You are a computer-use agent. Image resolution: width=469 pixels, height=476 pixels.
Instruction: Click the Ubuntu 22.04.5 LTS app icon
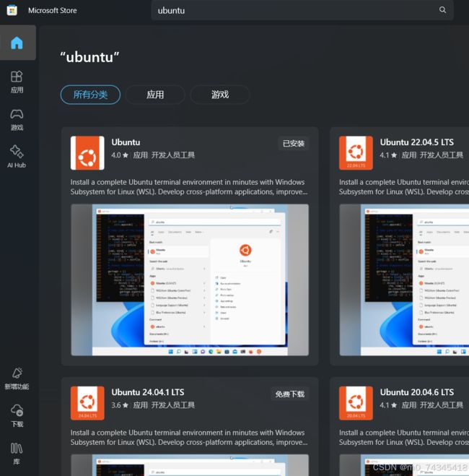pyautogui.click(x=356, y=153)
